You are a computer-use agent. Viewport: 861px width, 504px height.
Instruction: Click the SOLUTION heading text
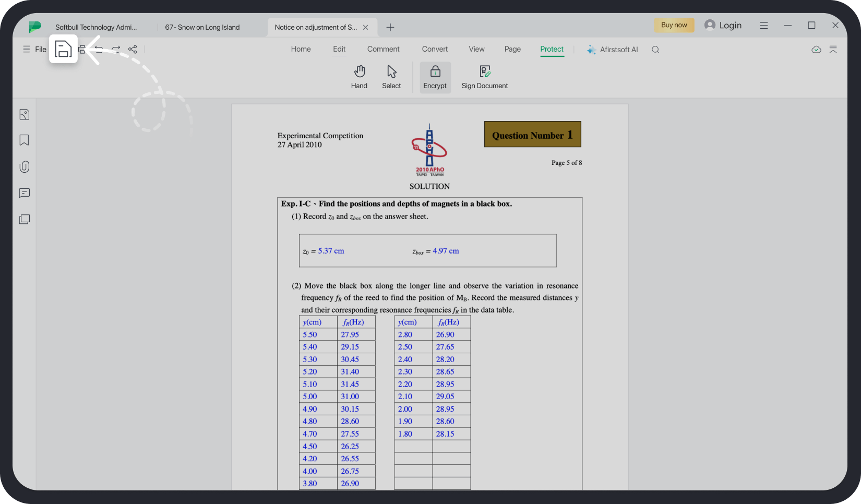[429, 186]
